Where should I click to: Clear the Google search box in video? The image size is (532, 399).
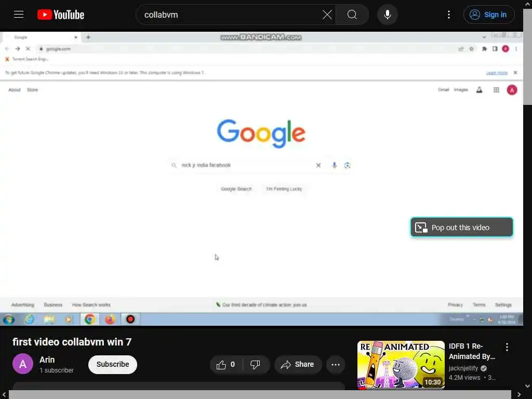pos(318,165)
